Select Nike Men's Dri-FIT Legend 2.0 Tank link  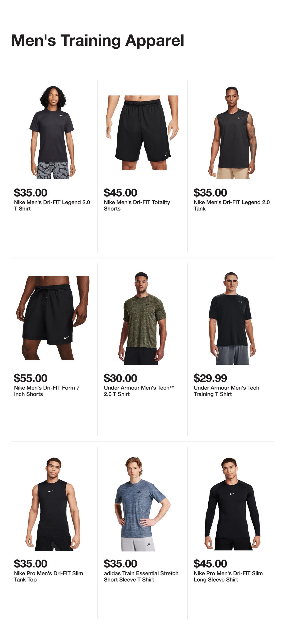point(232,205)
